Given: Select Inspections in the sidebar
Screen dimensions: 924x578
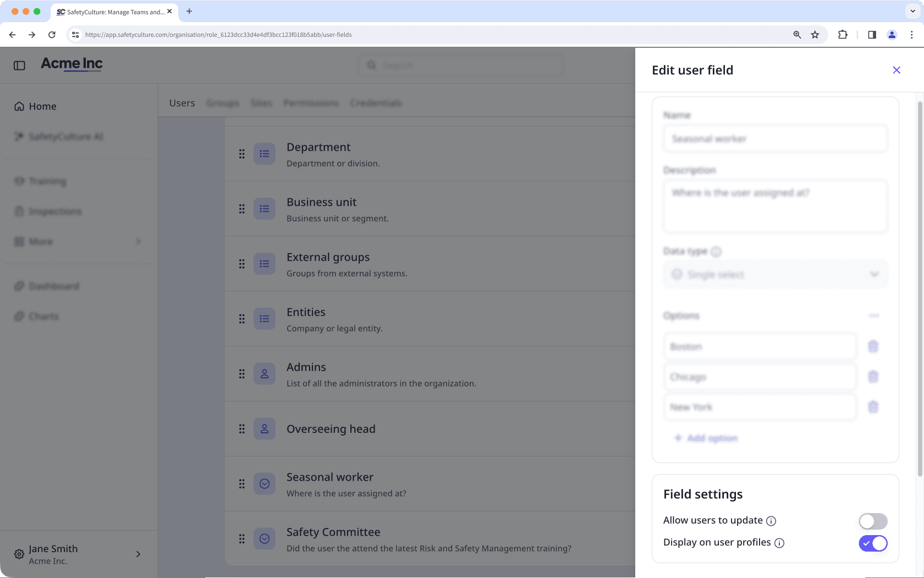Looking at the screenshot, I should click(55, 211).
